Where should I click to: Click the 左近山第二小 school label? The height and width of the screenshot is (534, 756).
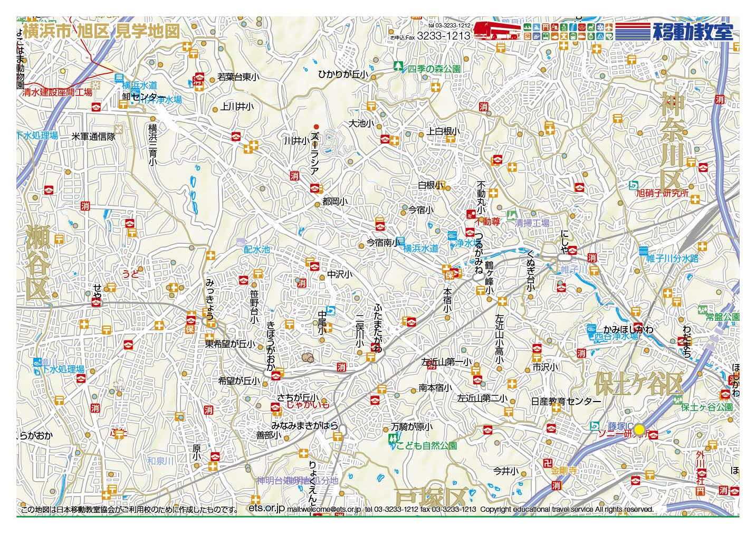point(482,398)
